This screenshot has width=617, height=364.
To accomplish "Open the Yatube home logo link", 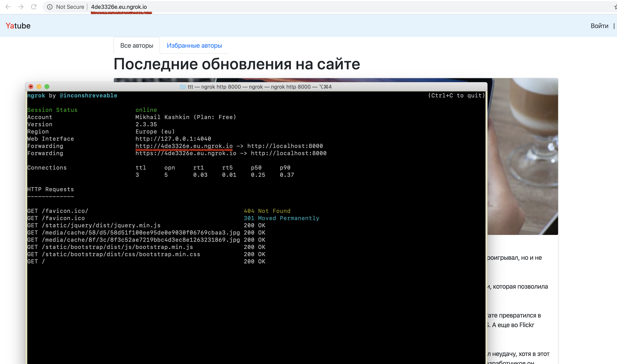I will point(18,26).
